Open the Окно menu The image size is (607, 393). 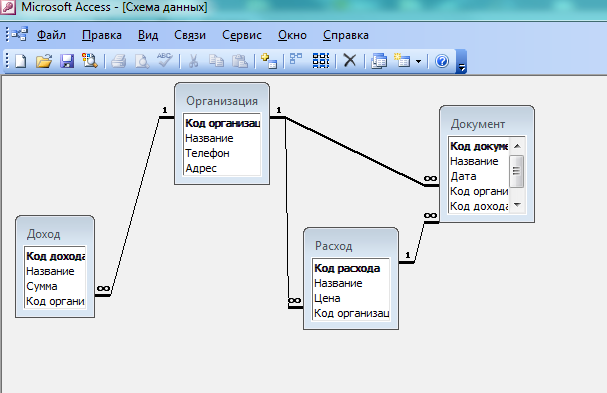pos(292,35)
